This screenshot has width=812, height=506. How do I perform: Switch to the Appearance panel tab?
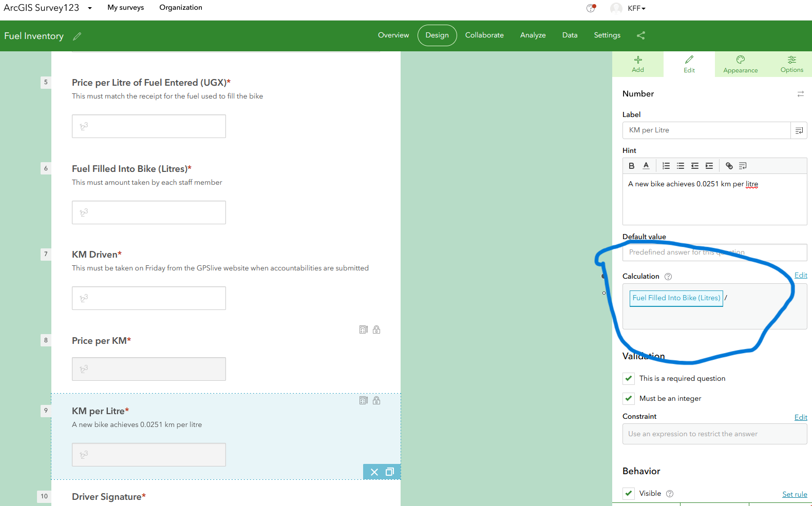[741, 64]
